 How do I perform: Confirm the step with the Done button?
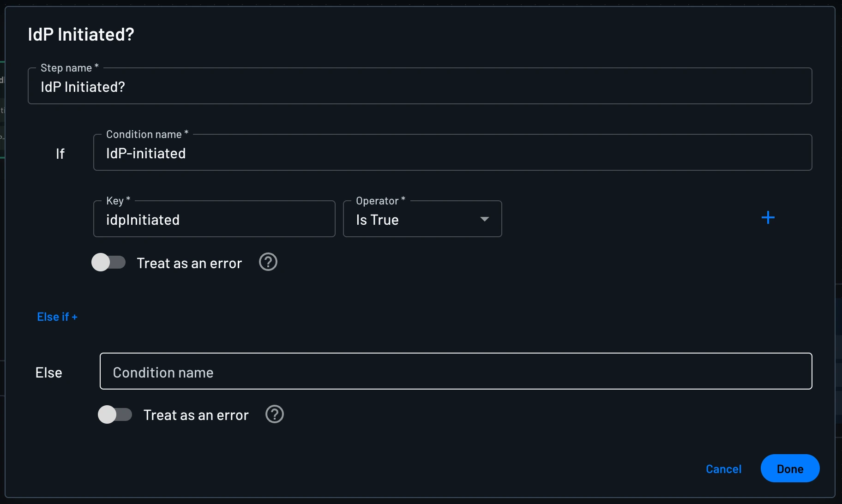(789, 468)
